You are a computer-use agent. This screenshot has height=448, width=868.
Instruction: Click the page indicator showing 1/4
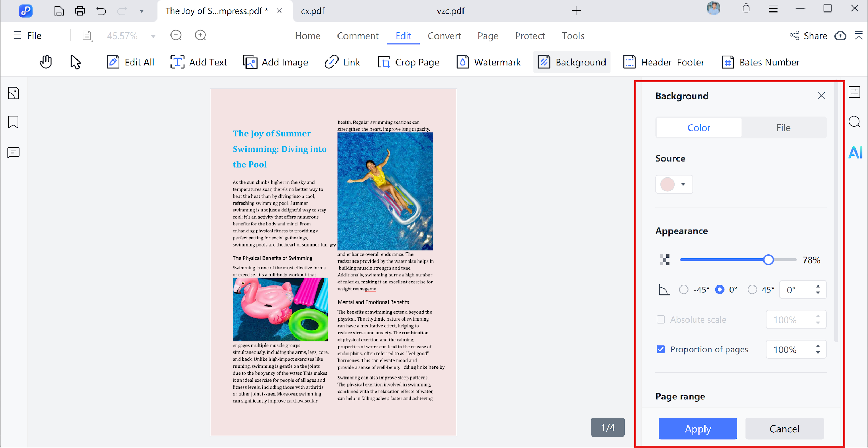click(x=607, y=427)
